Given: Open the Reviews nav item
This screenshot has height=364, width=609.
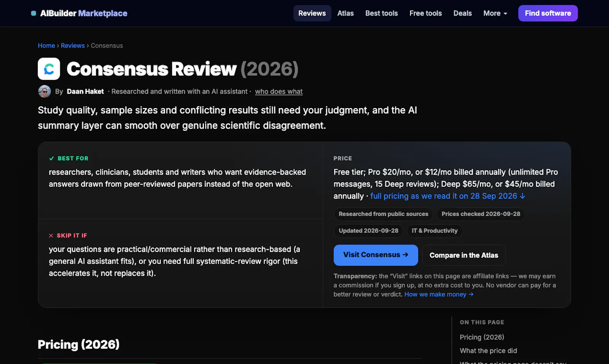Looking at the screenshot, I should click(x=312, y=13).
